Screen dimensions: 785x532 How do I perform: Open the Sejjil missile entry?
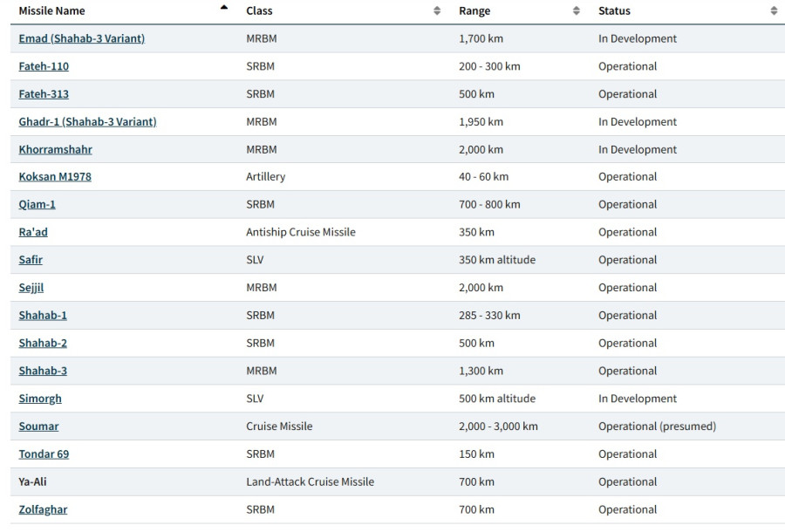(31, 288)
